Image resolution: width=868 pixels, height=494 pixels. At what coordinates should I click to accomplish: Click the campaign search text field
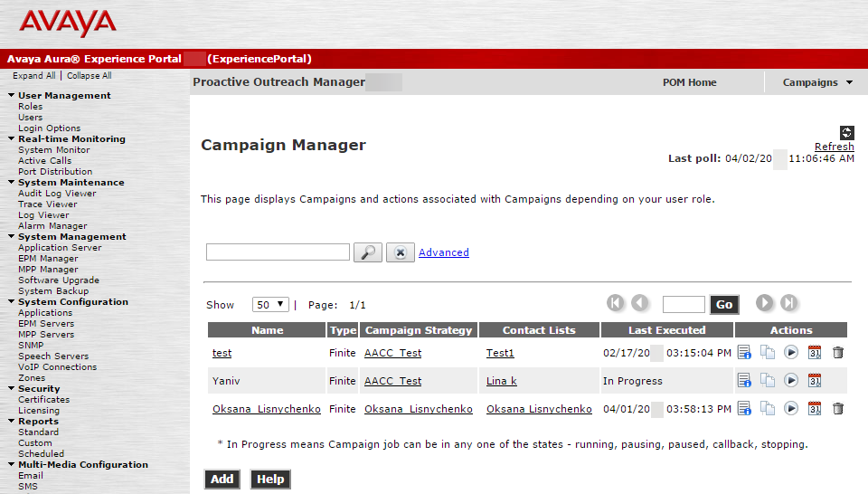278,252
